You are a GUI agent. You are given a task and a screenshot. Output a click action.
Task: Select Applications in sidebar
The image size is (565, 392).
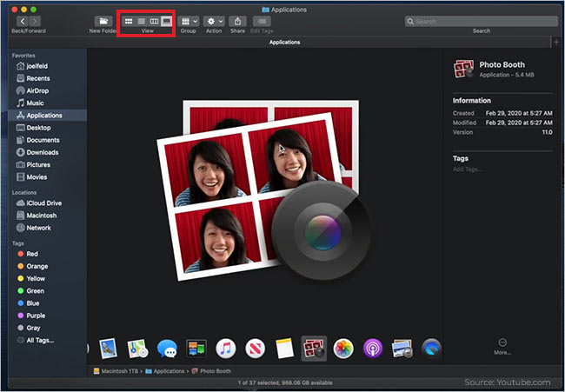click(x=47, y=116)
